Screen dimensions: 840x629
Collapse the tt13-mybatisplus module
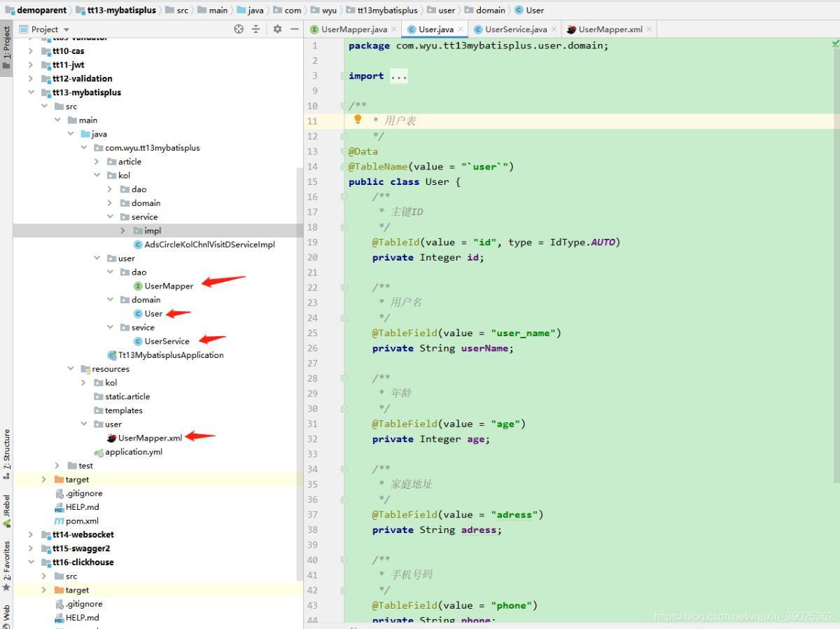(31, 92)
